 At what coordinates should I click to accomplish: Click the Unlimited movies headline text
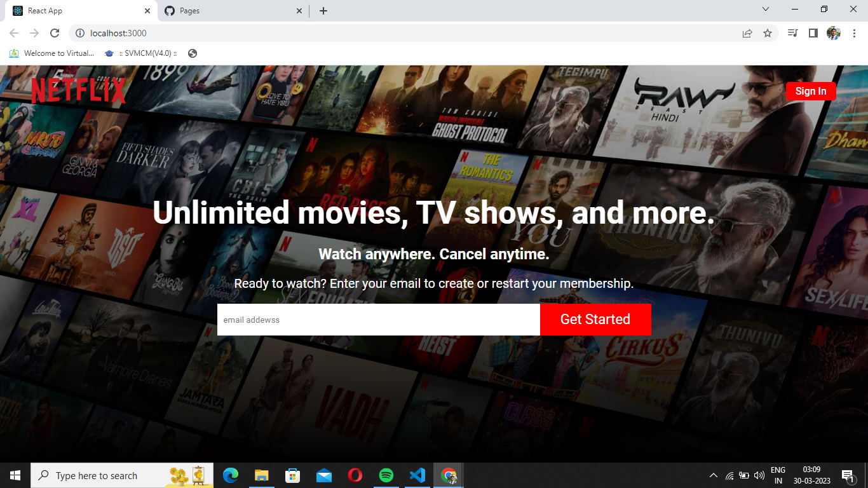tap(434, 213)
